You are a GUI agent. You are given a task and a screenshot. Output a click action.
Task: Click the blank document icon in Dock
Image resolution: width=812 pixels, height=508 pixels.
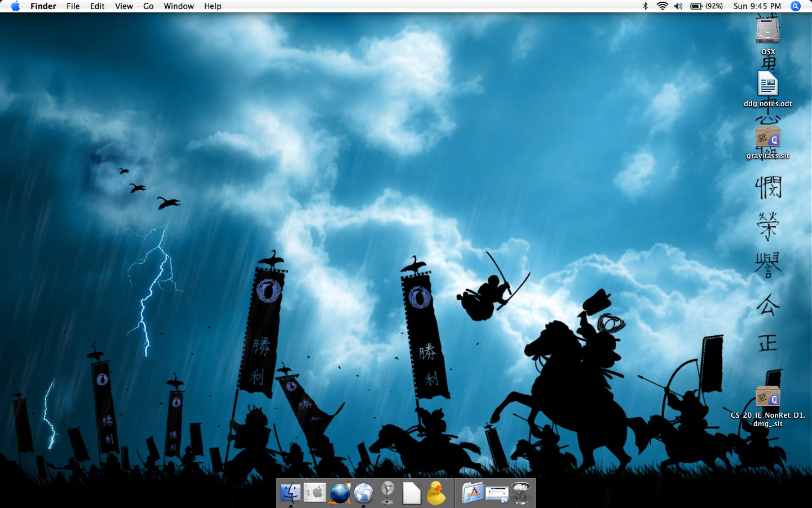coord(412,493)
